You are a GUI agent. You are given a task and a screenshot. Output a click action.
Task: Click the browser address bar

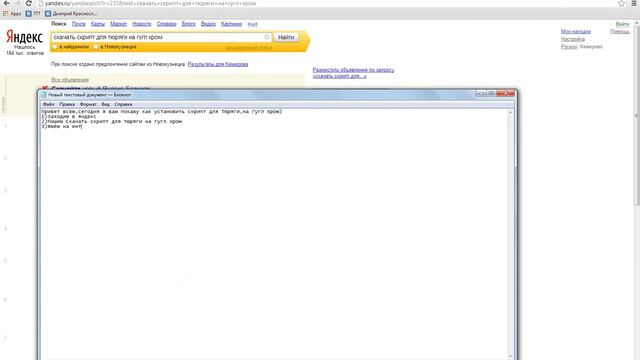(327, 3)
